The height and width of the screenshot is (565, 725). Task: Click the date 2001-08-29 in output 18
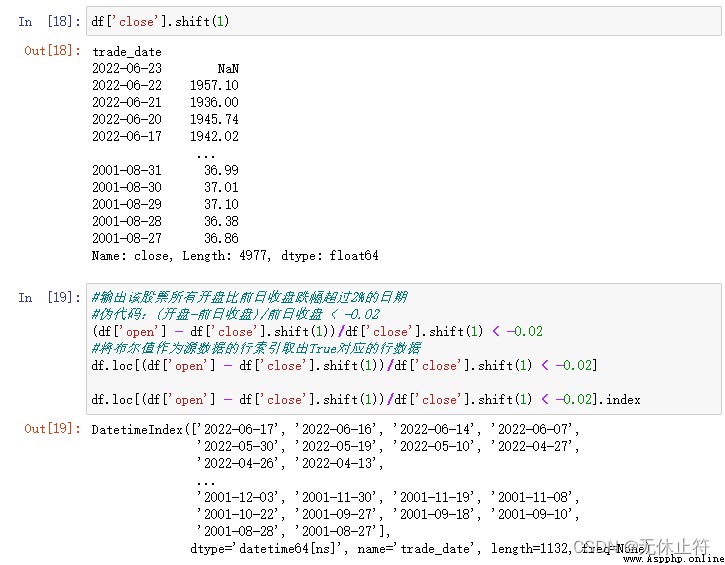coord(127,204)
